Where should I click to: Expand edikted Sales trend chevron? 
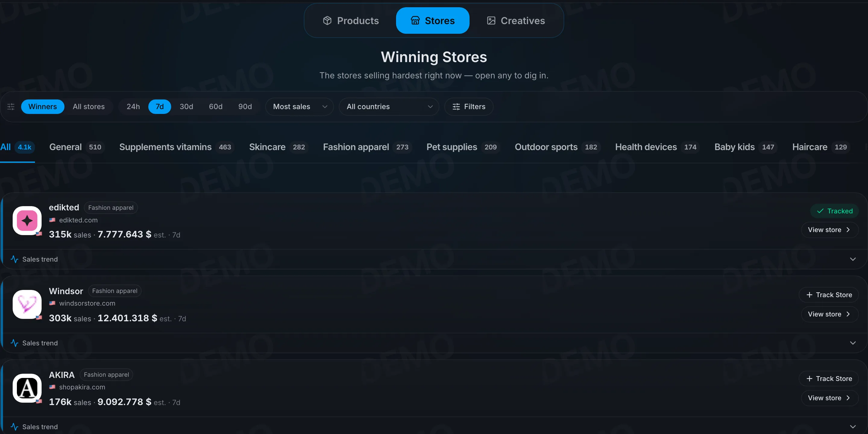853,259
